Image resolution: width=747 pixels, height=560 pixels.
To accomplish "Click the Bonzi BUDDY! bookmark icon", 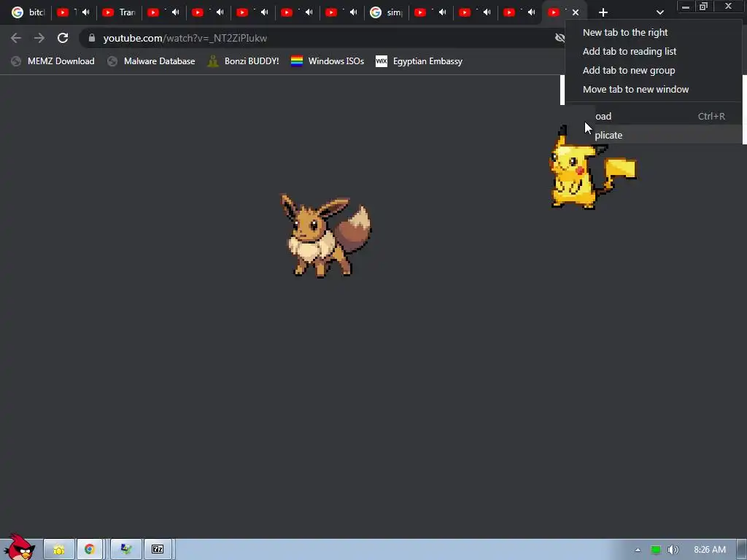I will coord(213,61).
